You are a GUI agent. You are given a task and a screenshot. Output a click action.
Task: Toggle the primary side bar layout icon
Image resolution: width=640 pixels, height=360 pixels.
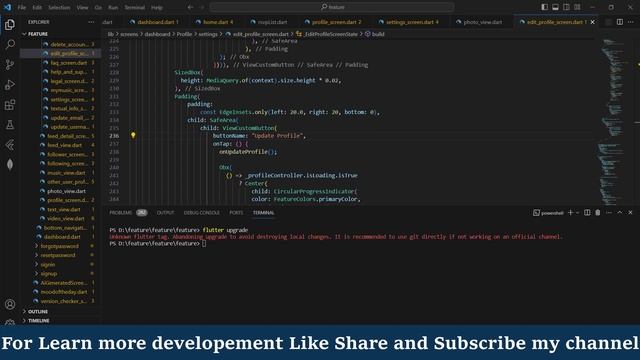pos(544,7)
